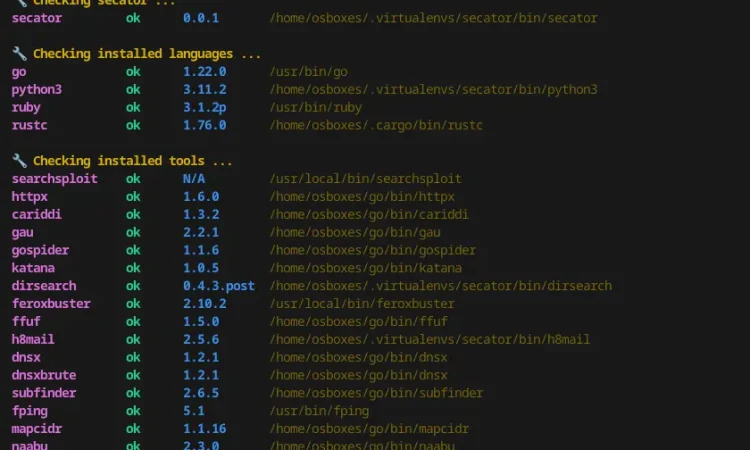750x450 pixels.
Task: Click the tool name 'dirsearch'
Action: 44,286
